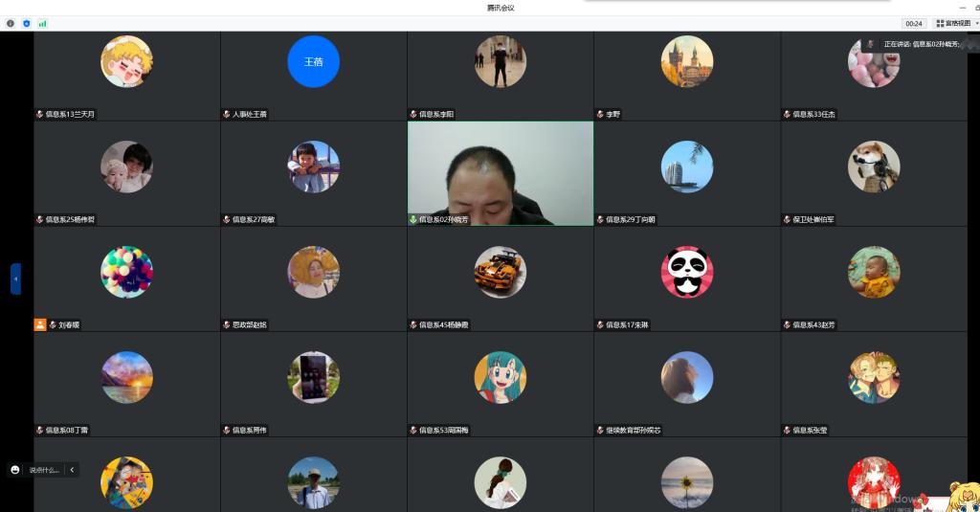Click muted mic icon of 保卫处谢伯军

point(787,219)
